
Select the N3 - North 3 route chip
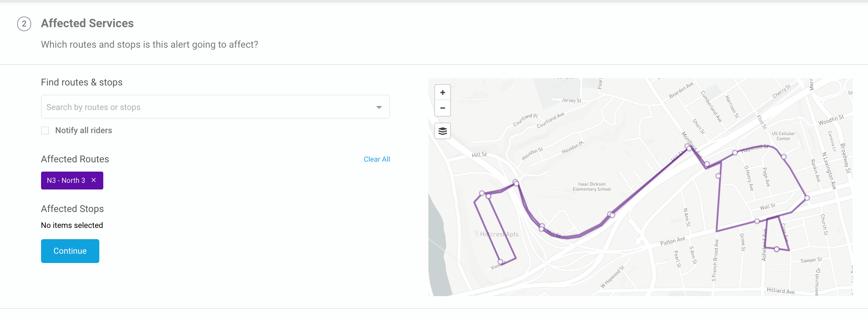click(66, 181)
